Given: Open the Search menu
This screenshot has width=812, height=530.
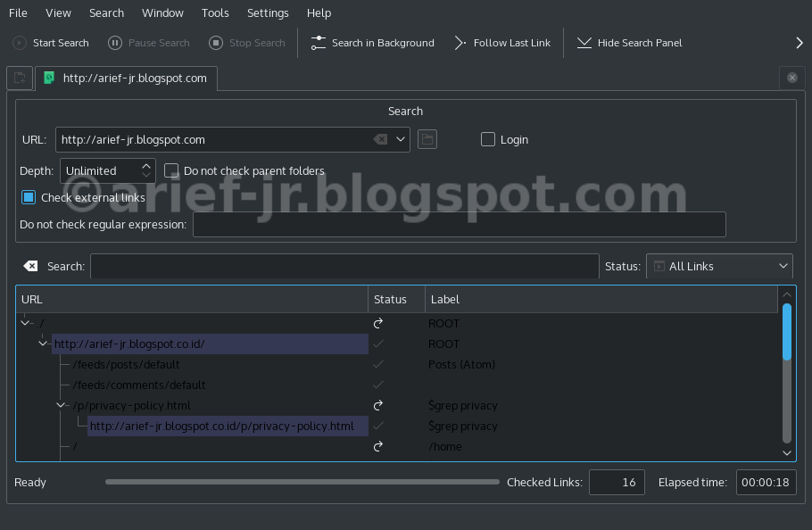Looking at the screenshot, I should 107,13.
